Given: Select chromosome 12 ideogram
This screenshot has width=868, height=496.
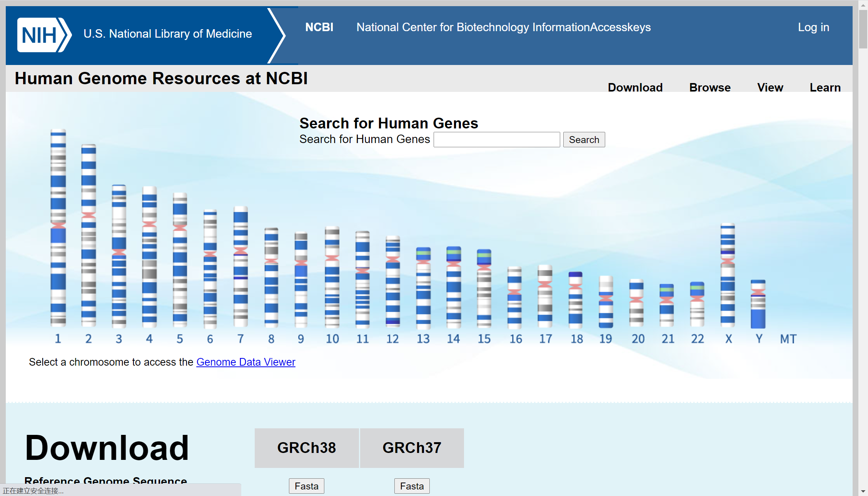Looking at the screenshot, I should pos(393,281).
